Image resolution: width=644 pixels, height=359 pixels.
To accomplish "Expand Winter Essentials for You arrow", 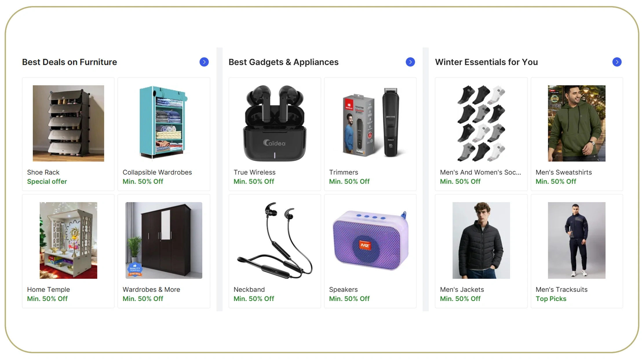I will (x=617, y=62).
